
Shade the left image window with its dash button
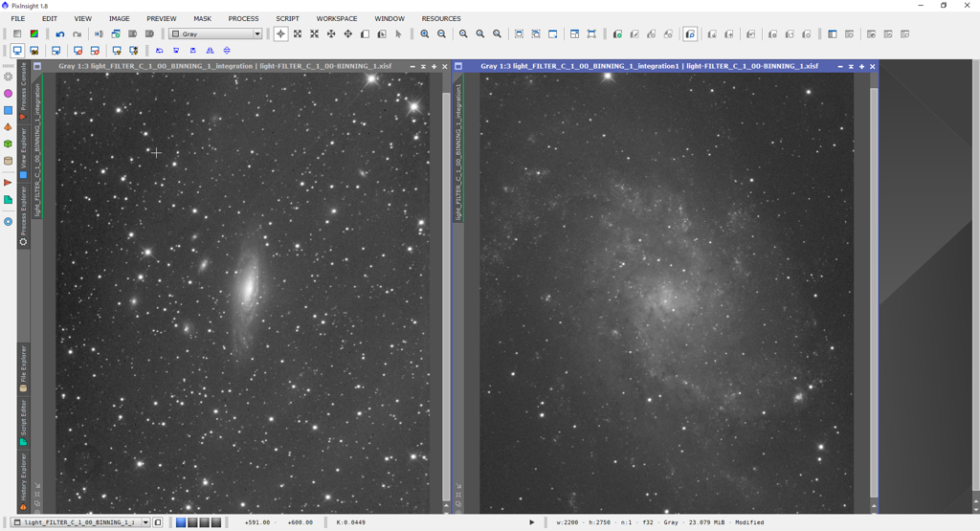pyautogui.click(x=412, y=66)
